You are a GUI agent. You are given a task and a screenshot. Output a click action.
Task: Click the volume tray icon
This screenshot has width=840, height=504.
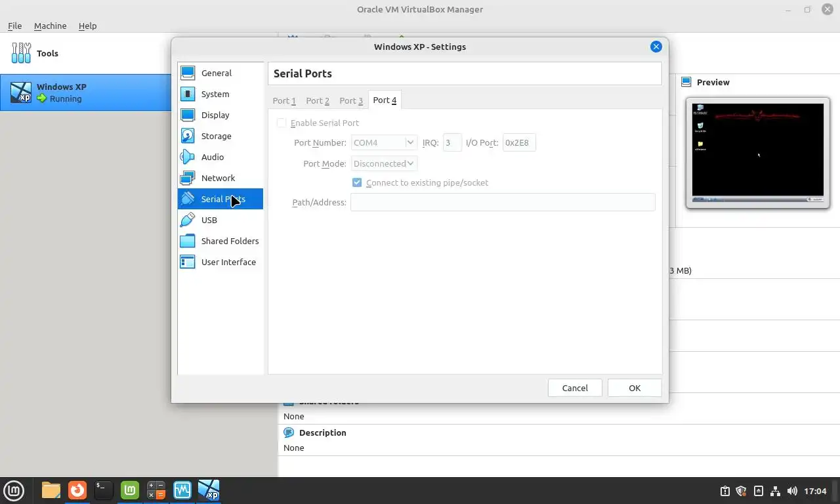pos(792,491)
